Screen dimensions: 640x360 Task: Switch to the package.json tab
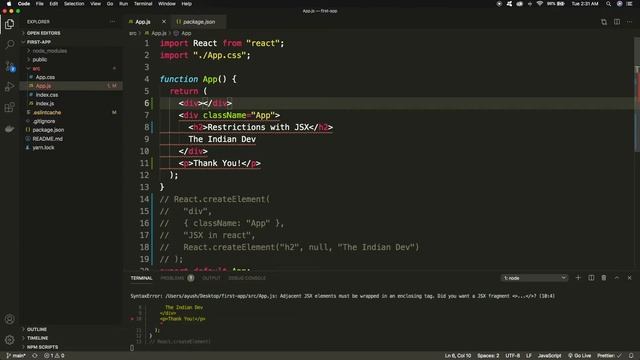click(198, 22)
